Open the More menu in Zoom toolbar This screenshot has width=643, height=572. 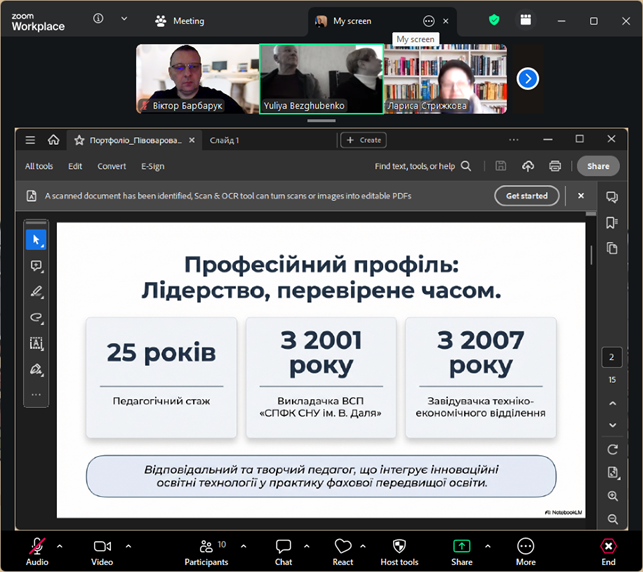[526, 551]
